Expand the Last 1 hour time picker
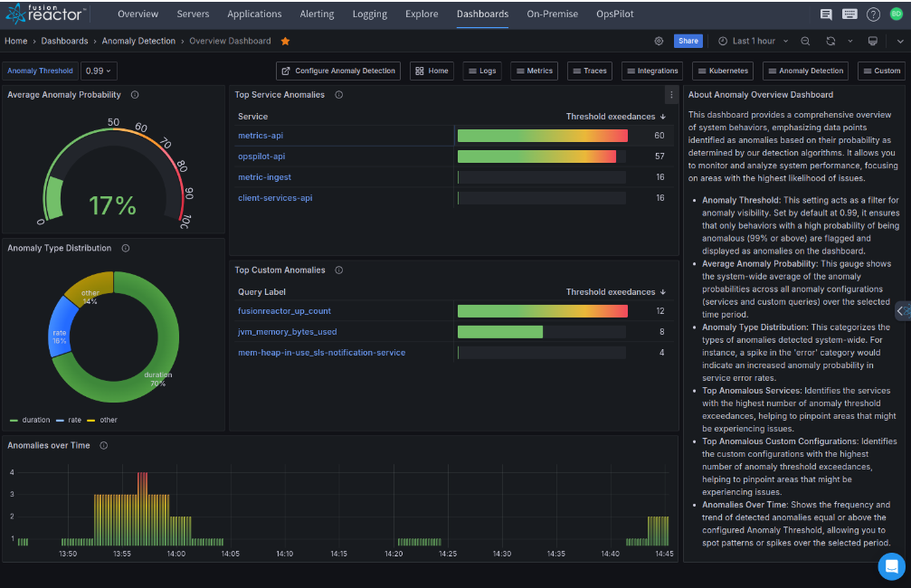This screenshot has width=911, height=588. pyautogui.click(x=746, y=41)
